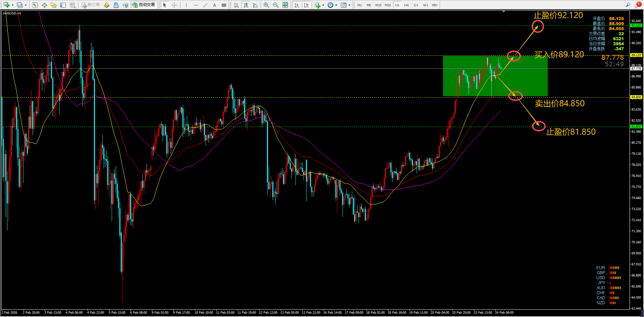
Task: Open the search magnifier icon
Action: 628,5
